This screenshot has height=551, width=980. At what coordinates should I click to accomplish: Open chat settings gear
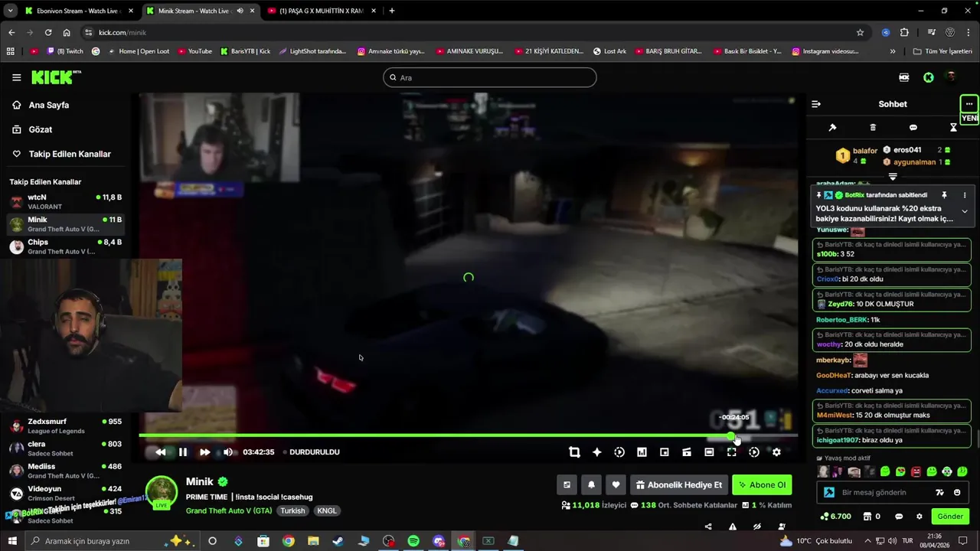920,517
